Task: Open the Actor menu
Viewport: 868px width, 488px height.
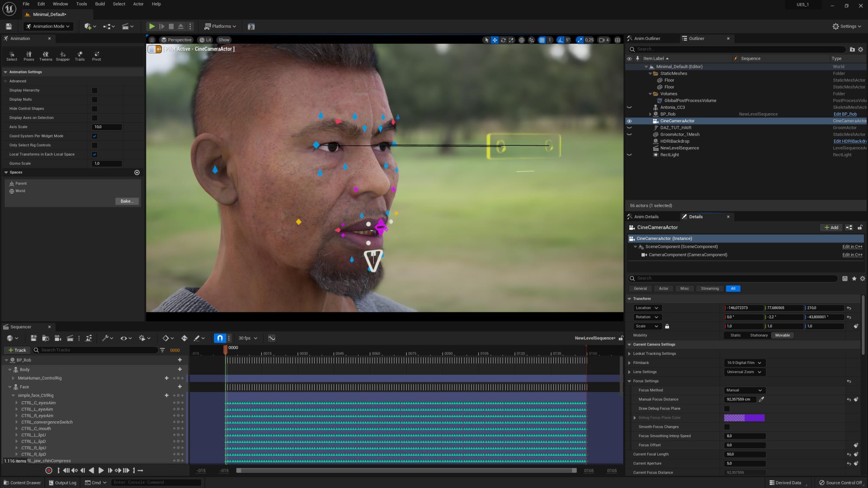Action: tap(138, 4)
